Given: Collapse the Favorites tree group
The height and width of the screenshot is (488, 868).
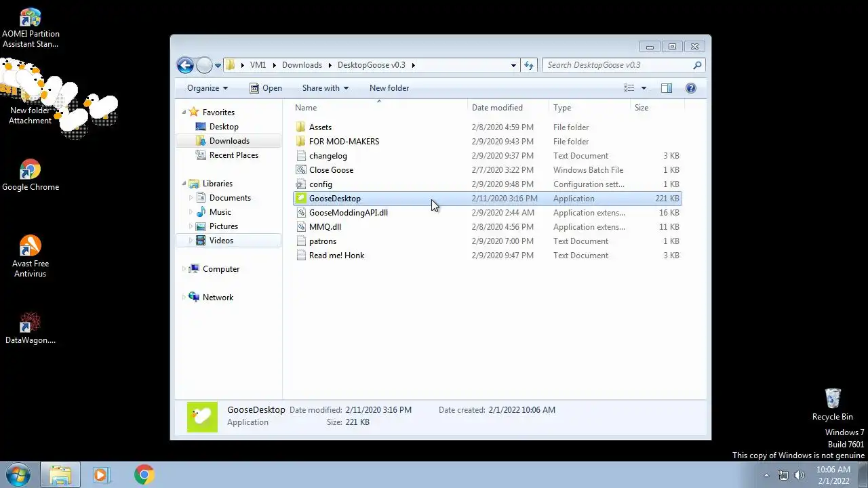Looking at the screenshot, I should pyautogui.click(x=184, y=113).
